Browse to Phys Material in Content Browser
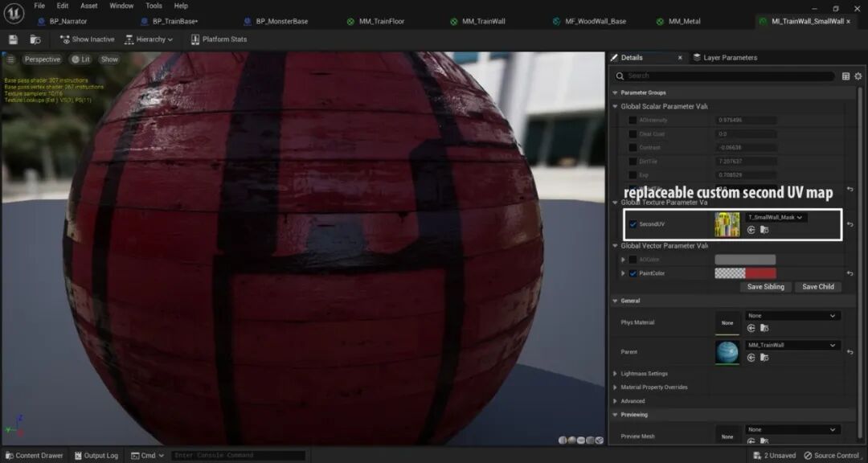Viewport: 868px width, 463px height. coord(764,328)
